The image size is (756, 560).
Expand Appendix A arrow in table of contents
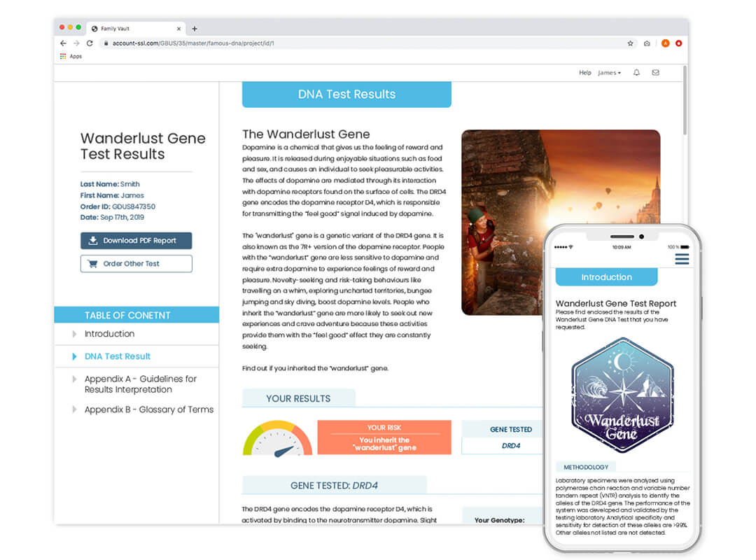(74, 379)
